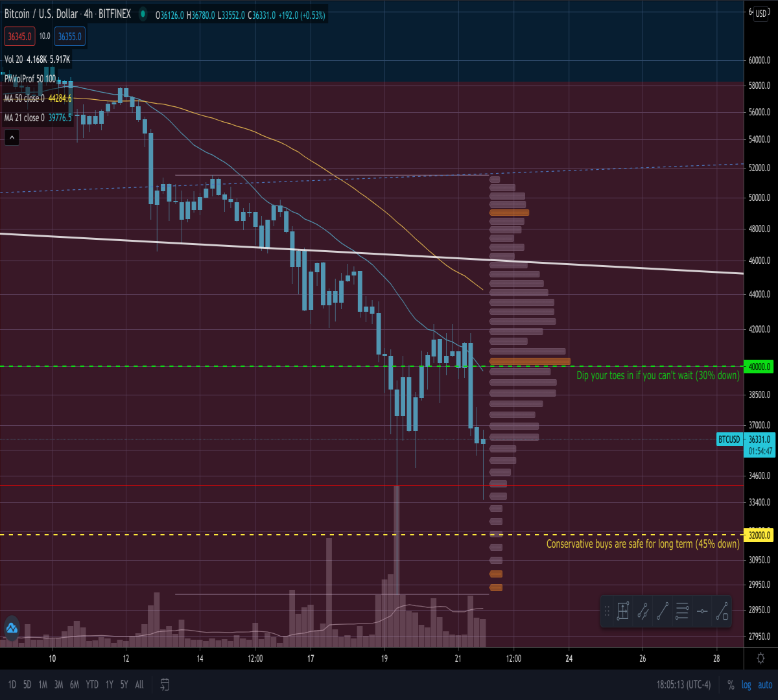Set date range to 3M

pos(58,684)
